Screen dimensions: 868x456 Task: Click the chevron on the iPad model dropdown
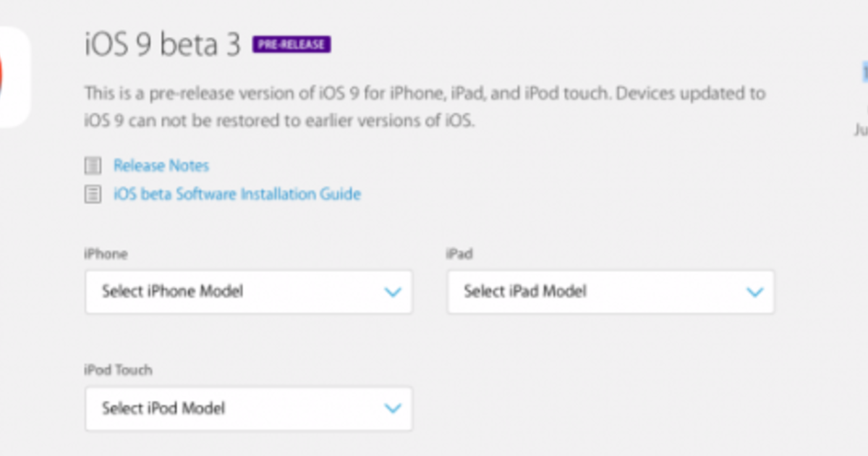coord(755,292)
